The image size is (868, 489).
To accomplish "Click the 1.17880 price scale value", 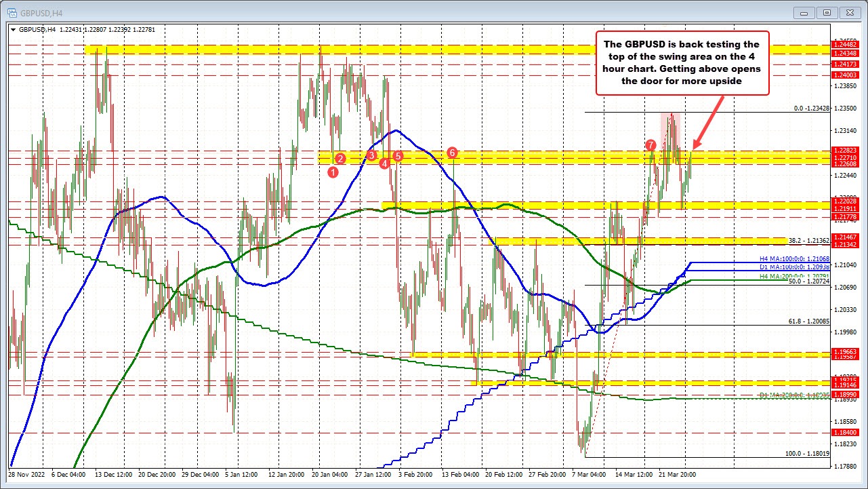I will [x=845, y=465].
